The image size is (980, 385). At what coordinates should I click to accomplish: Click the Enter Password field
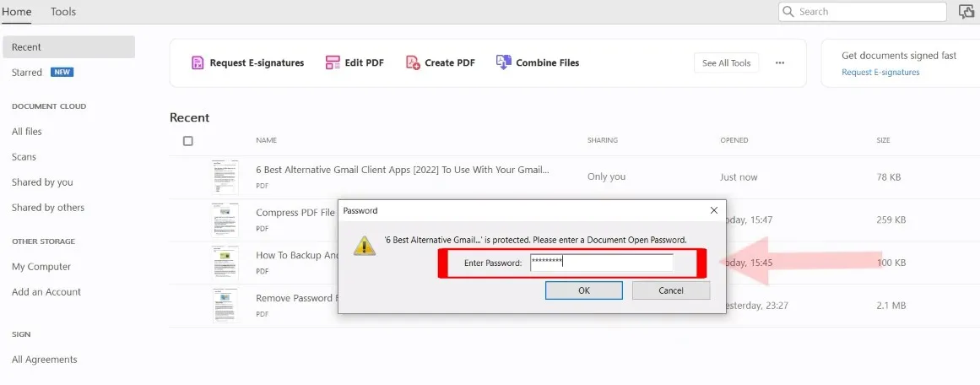[601, 263]
